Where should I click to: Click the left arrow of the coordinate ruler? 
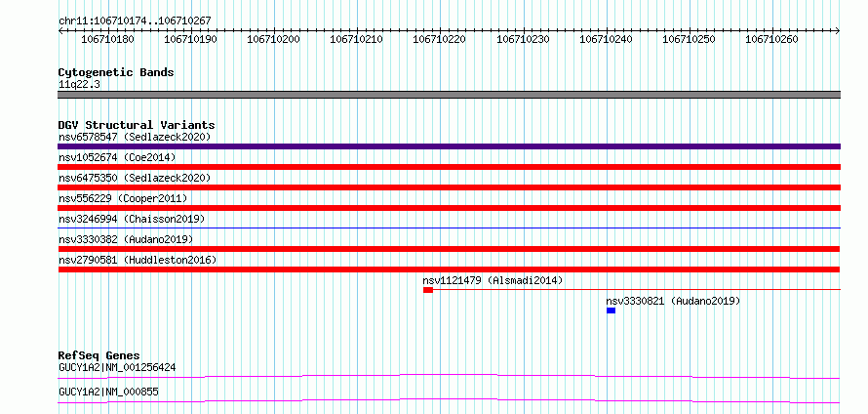click(x=60, y=30)
